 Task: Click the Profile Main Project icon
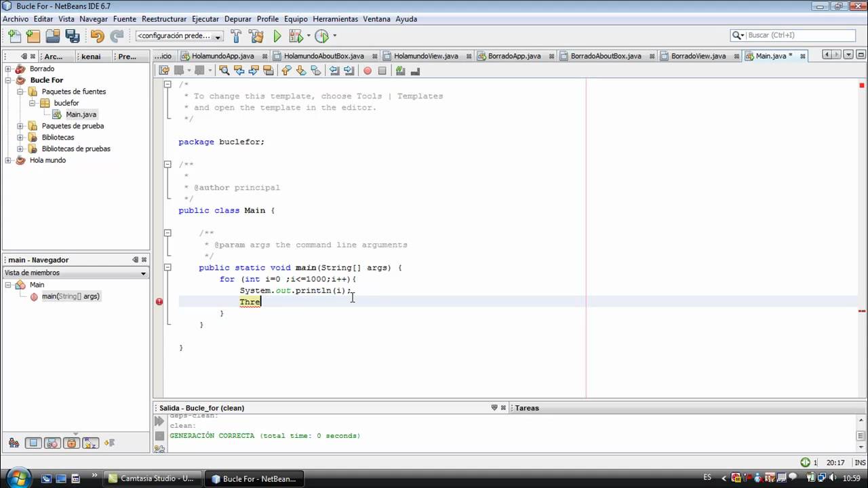[321, 36]
